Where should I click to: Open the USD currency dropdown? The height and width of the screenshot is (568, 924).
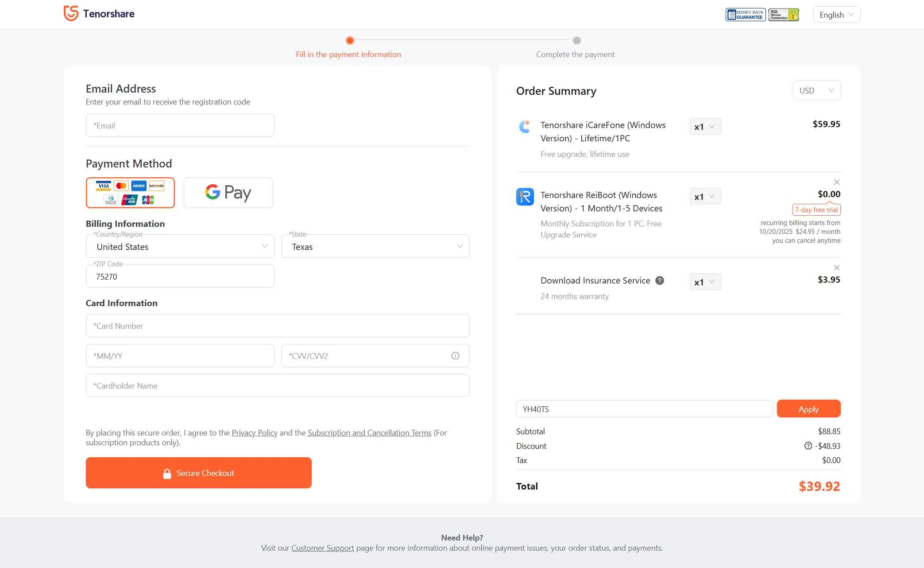[816, 90]
